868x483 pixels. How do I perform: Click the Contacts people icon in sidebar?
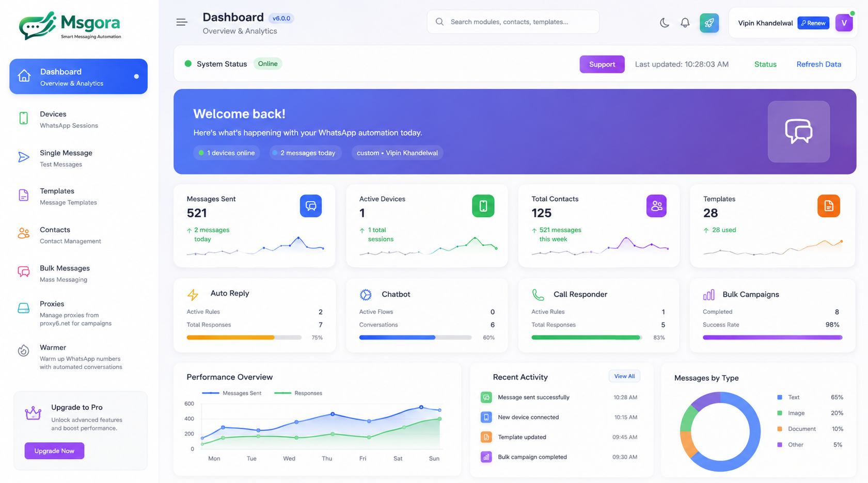coord(24,233)
